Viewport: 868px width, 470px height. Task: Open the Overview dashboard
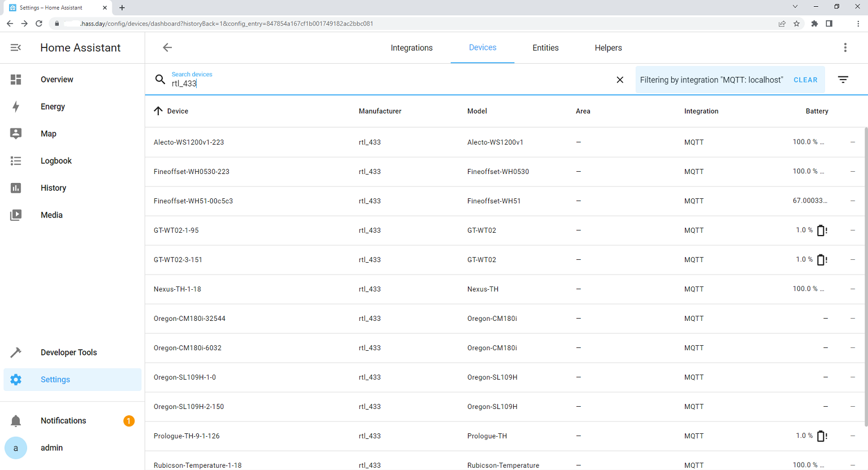pos(57,80)
